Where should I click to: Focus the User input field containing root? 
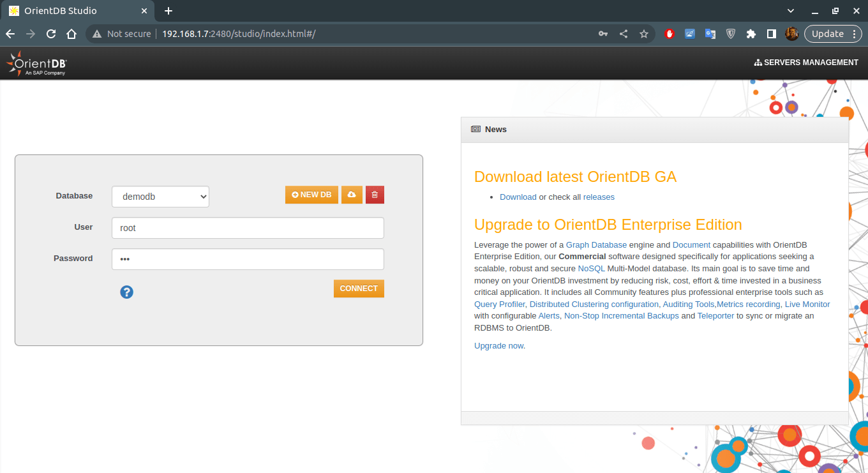248,228
